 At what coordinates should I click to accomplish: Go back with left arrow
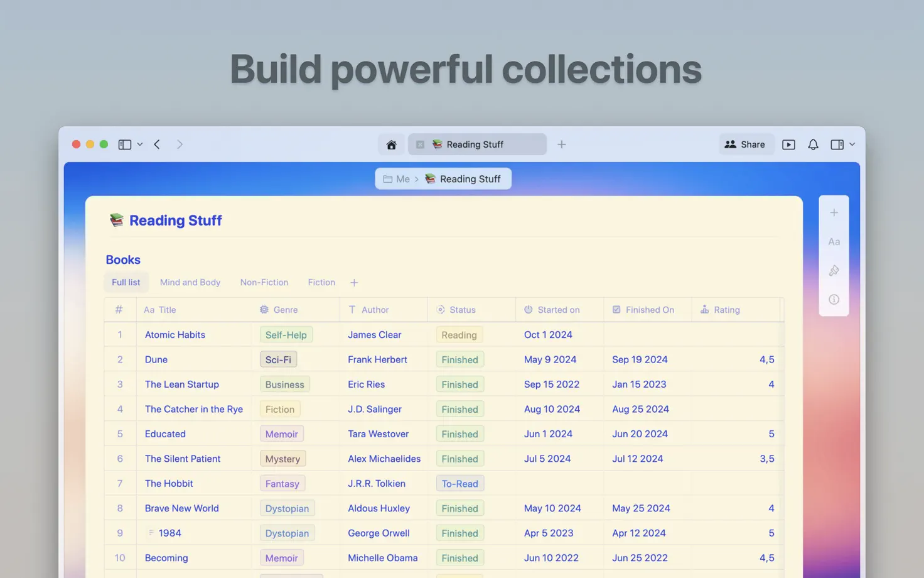157,144
